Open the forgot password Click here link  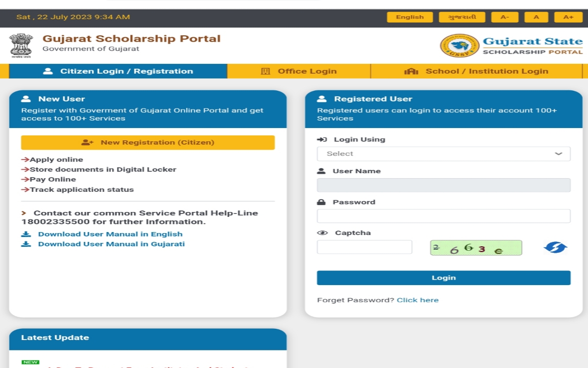pyautogui.click(x=417, y=300)
